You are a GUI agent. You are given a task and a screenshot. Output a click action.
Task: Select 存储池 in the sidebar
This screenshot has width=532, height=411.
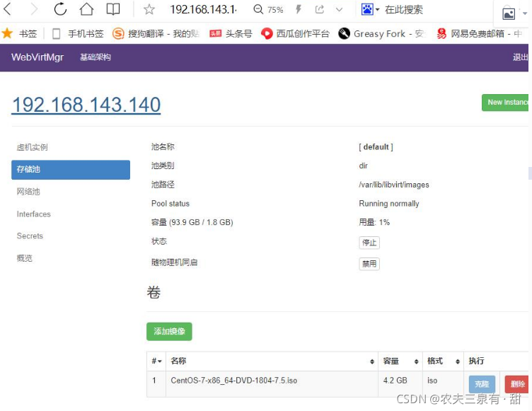click(x=71, y=170)
